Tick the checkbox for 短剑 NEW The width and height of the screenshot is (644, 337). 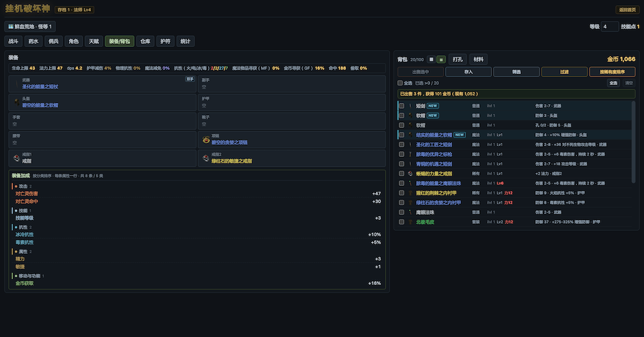402,105
